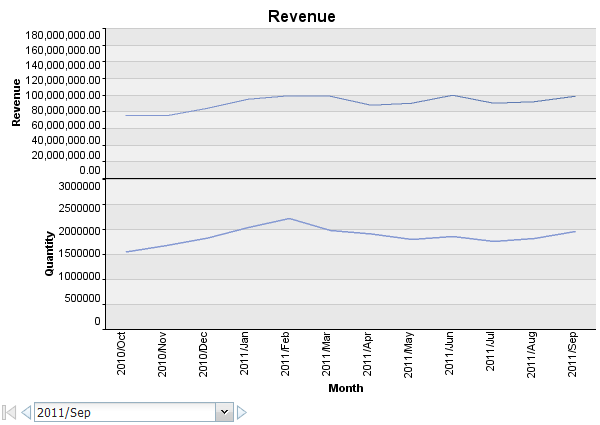Select the 2011/Sep x-axis label
Screen dimensions: 600x425
point(572,354)
